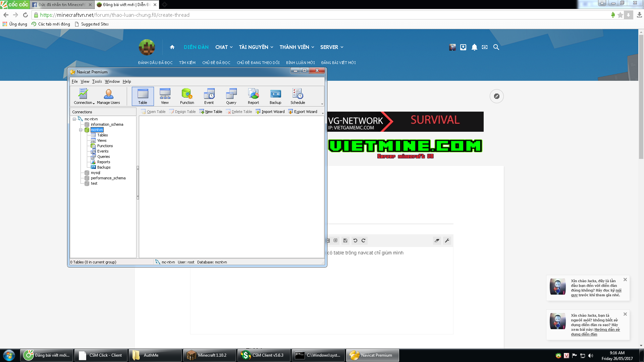Select the Tables item under mcntvn

[102, 135]
